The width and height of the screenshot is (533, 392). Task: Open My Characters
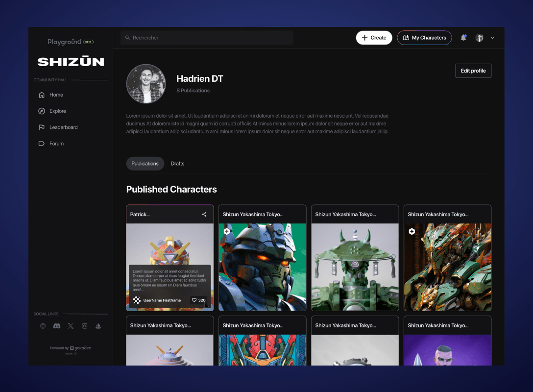[x=424, y=38]
